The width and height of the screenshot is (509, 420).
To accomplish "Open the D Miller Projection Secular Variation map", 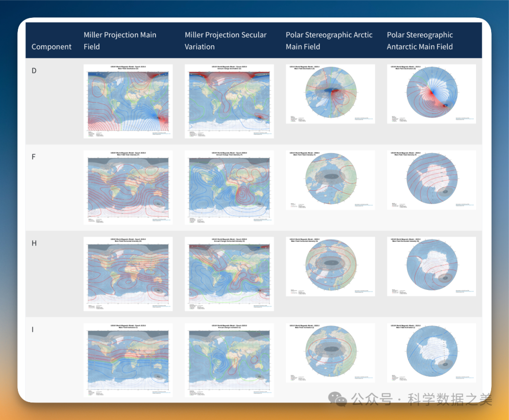I will (x=229, y=101).
